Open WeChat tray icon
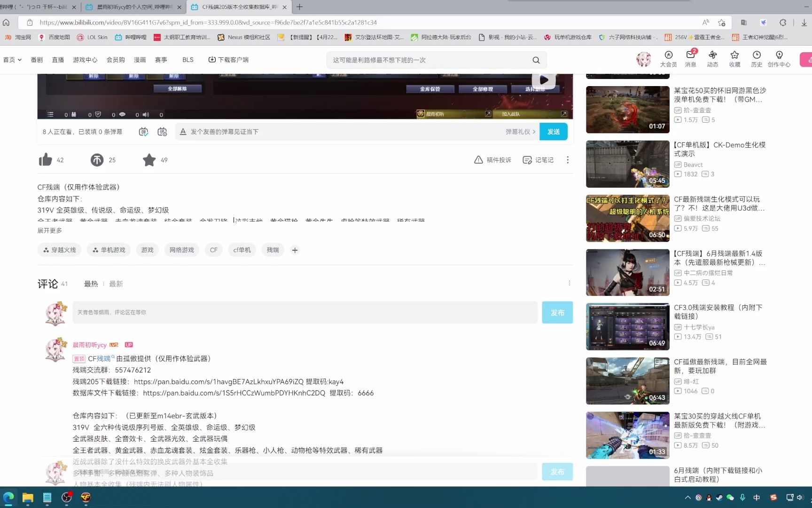812x508 pixels. 730,497
